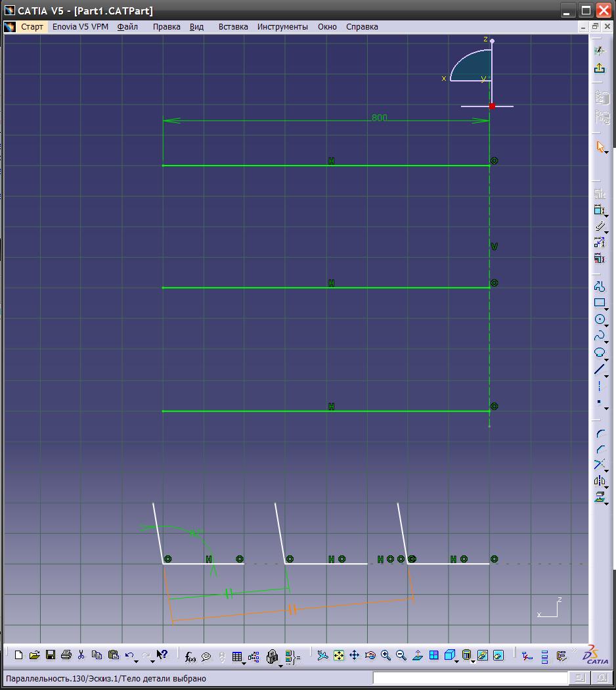Click the New document icon
Screen dimensions: 616x690
(x=18, y=655)
